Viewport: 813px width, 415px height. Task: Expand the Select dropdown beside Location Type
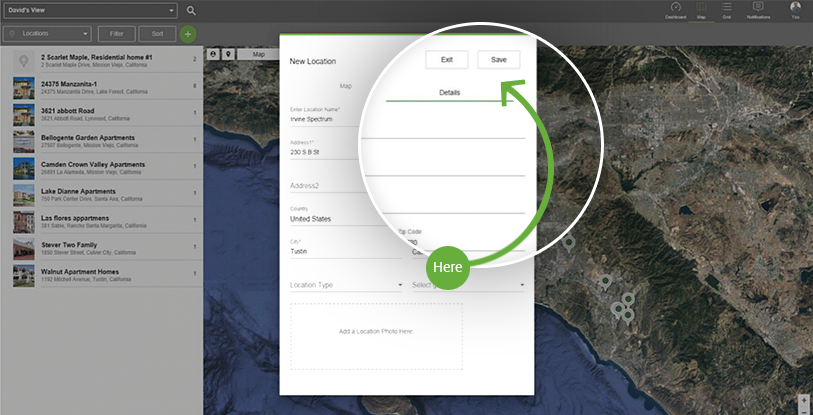[468, 285]
